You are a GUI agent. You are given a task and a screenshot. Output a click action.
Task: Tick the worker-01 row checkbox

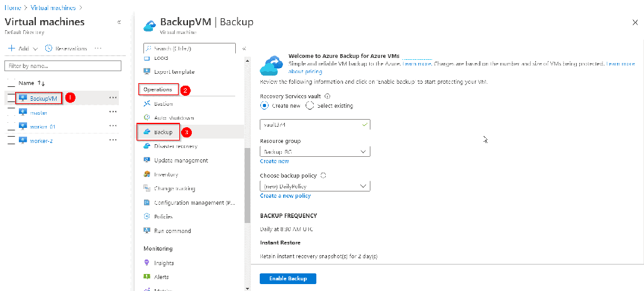(x=11, y=127)
